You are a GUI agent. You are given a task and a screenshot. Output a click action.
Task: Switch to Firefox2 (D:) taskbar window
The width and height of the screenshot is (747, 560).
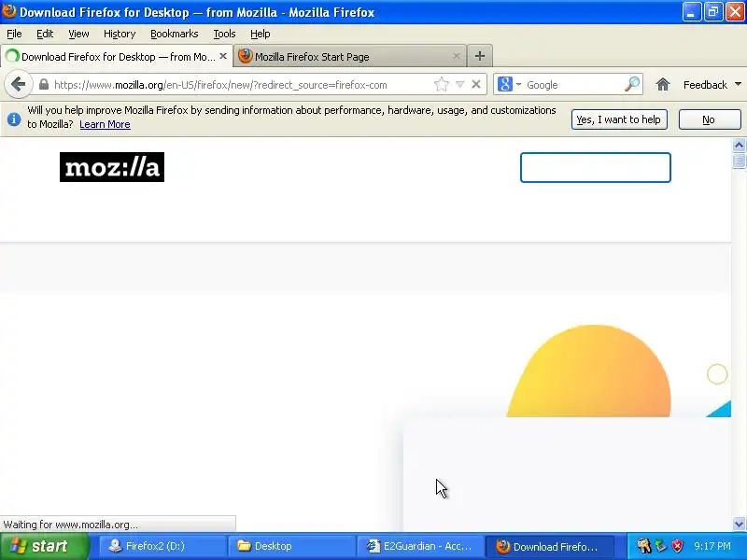[x=162, y=546]
